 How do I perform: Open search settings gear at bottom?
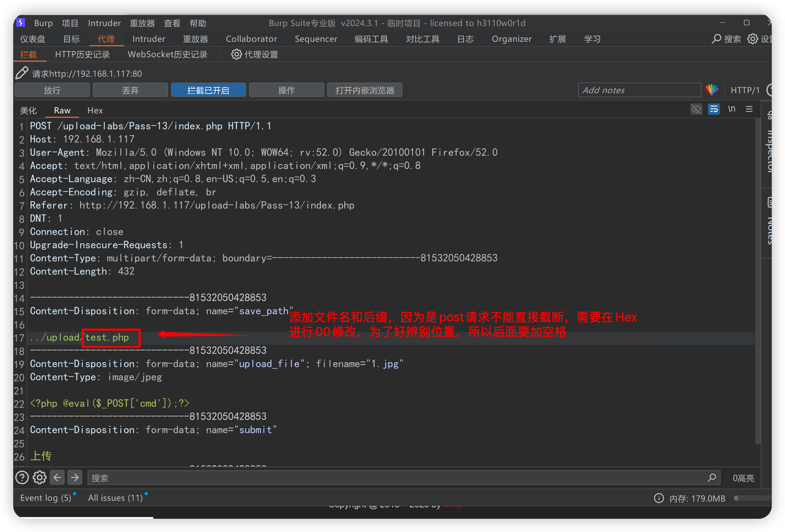tap(40, 478)
